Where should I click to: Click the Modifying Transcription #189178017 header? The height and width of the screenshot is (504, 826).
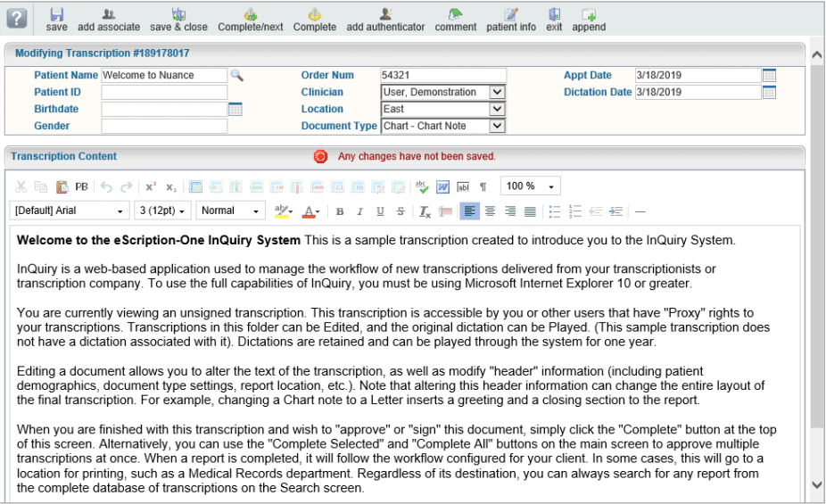103,54
